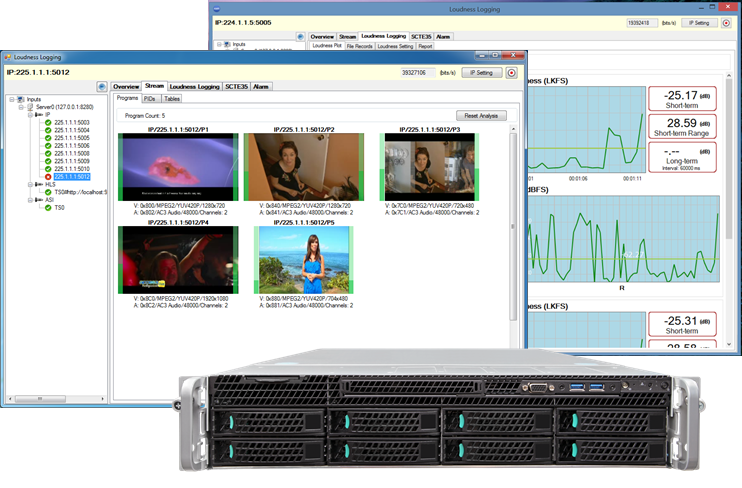Collapse the ASI inputs group

point(30,200)
